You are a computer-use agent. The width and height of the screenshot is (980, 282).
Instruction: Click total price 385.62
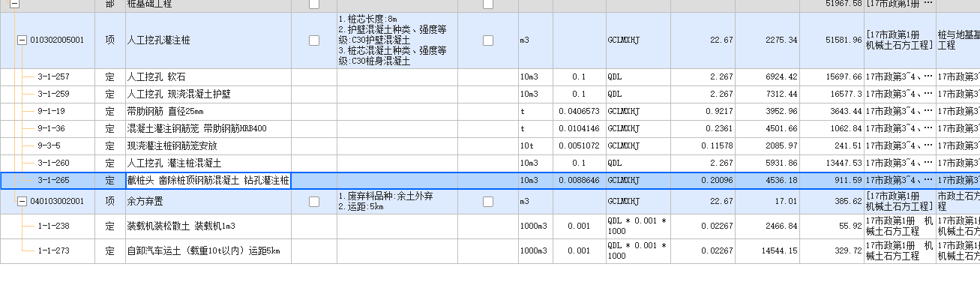(849, 202)
